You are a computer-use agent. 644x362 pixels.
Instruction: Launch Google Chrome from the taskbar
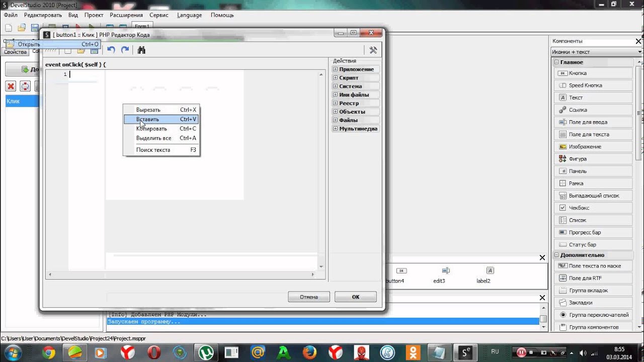(x=49, y=353)
